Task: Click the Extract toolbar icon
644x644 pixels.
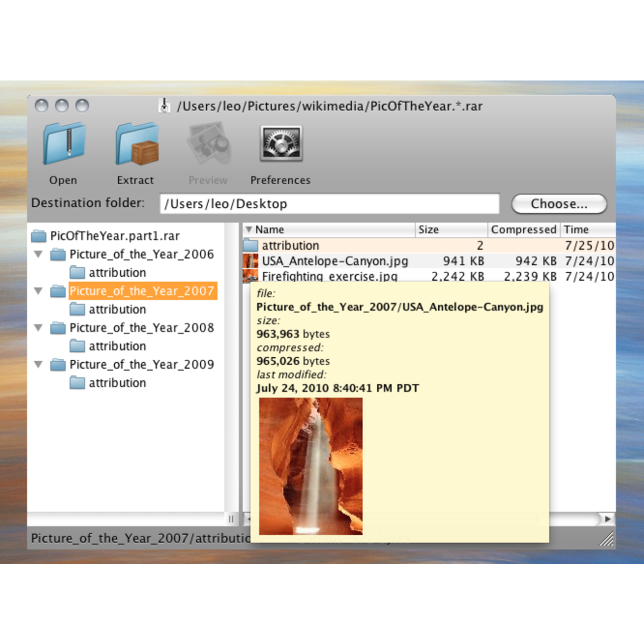Action: [136, 144]
